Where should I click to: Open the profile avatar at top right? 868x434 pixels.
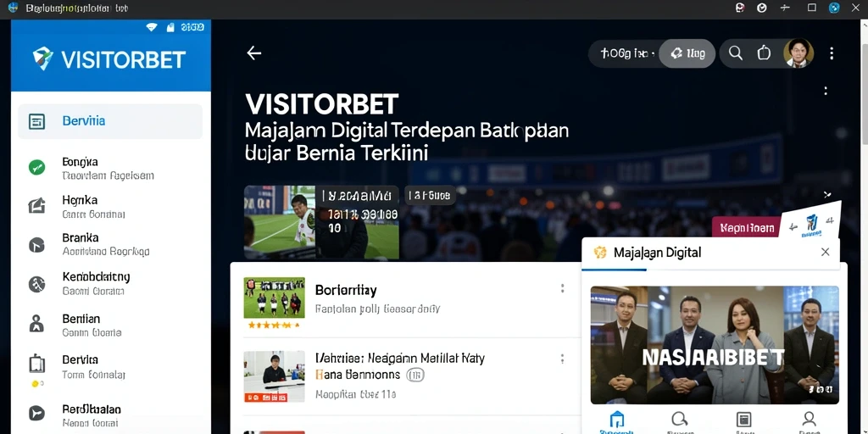(798, 53)
